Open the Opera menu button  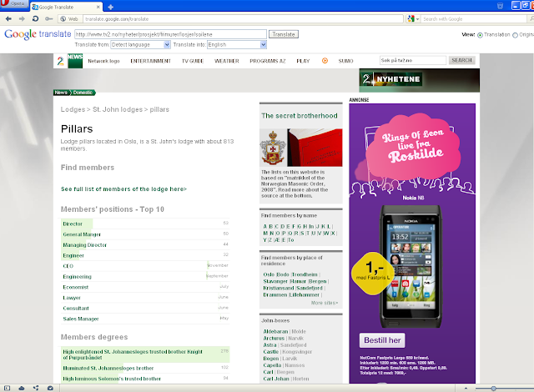pyautogui.click(x=14, y=3)
